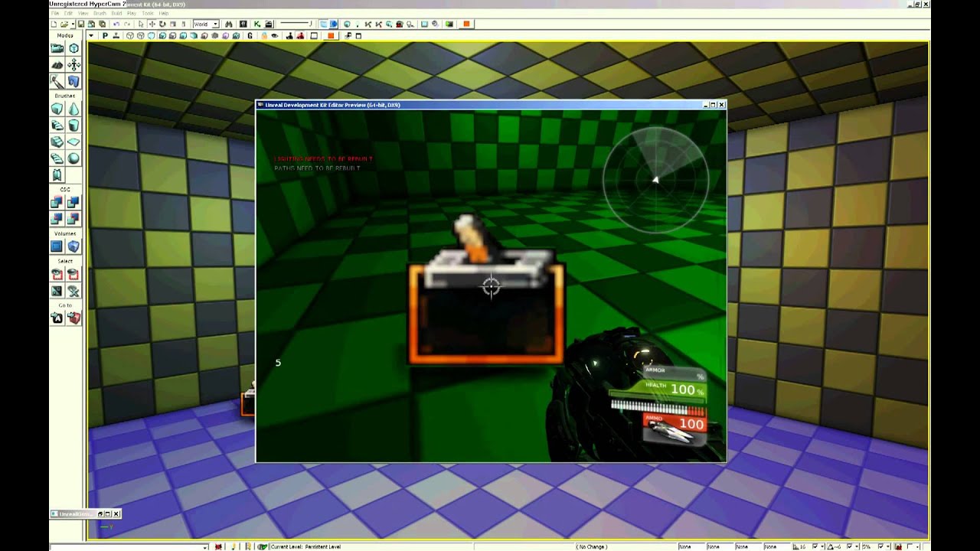Toggle viewport show flags eye icon
This screenshot has width=980, height=551.
click(274, 36)
